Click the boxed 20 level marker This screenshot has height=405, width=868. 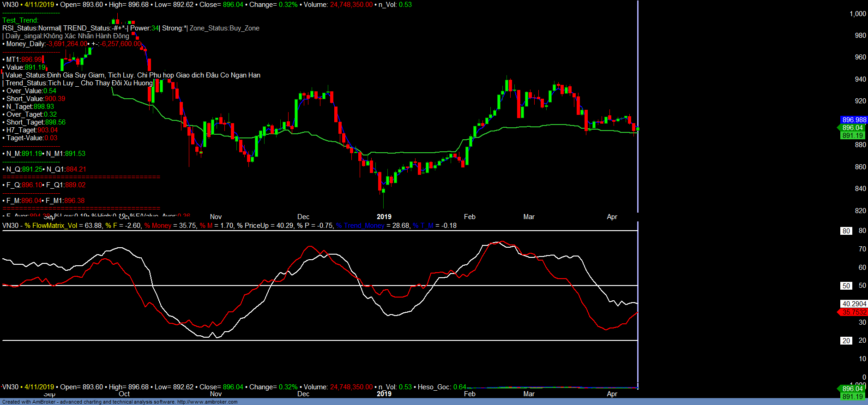pyautogui.click(x=846, y=341)
